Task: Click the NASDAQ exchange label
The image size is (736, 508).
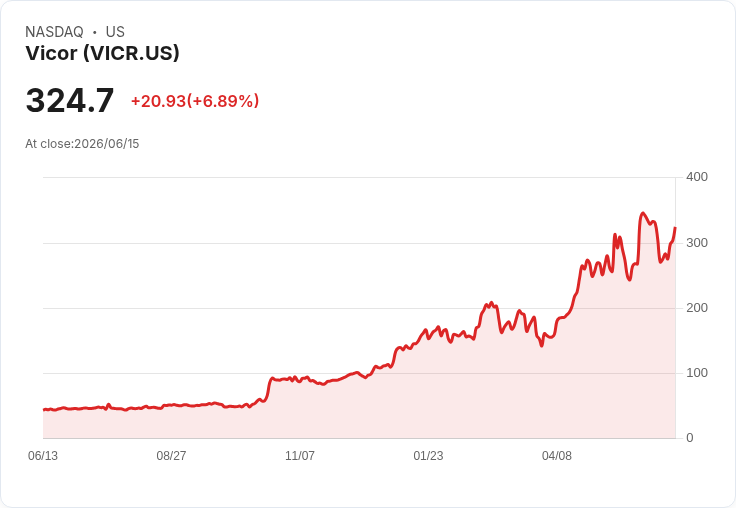Action: (x=54, y=32)
